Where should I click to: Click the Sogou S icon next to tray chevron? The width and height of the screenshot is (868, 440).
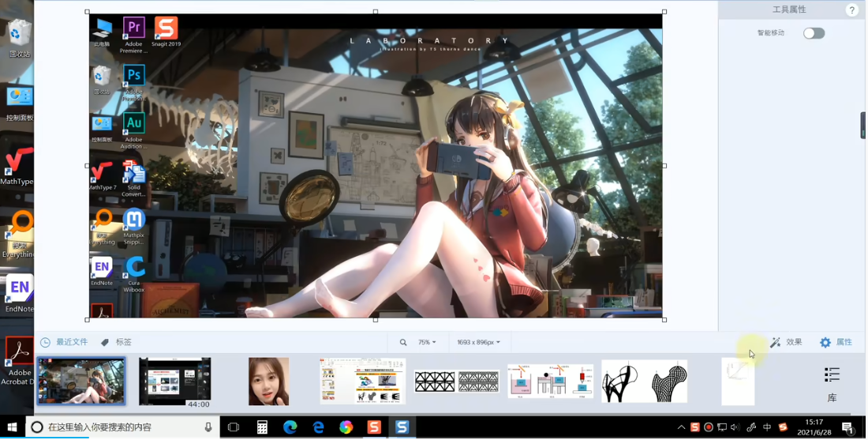695,427
